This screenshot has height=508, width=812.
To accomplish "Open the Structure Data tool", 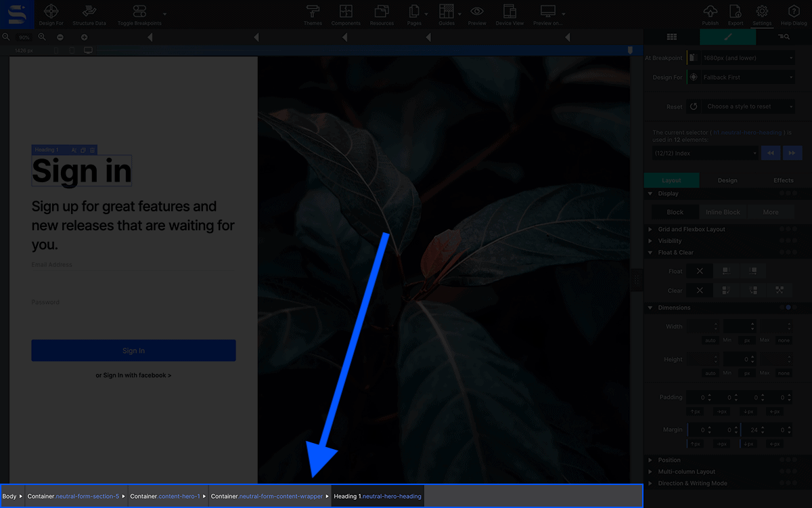I will tap(89, 12).
